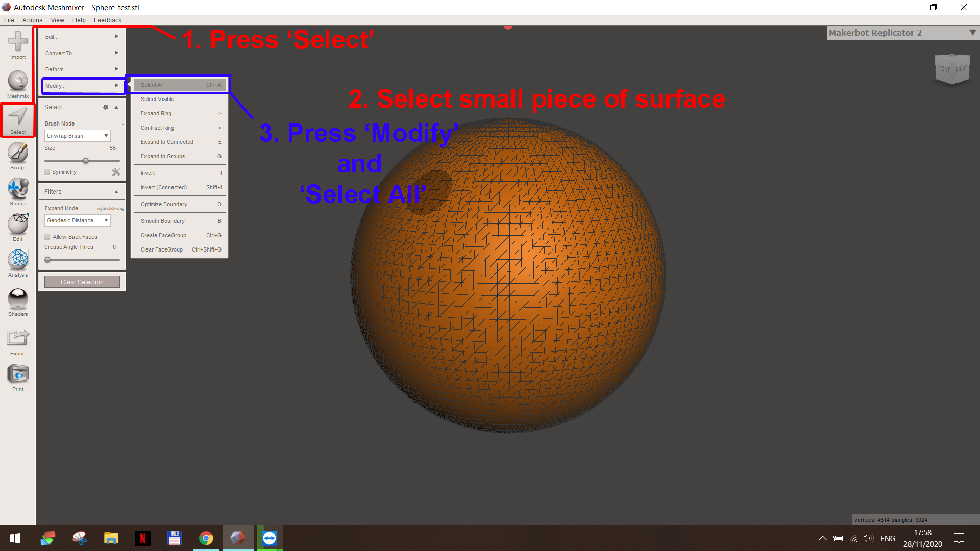
Task: Select the Sculpt tool
Action: pyautogui.click(x=18, y=156)
